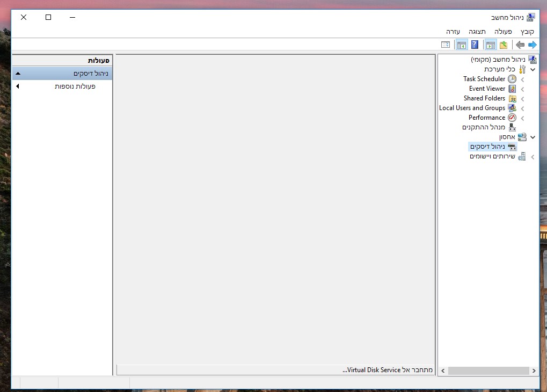Expand the Local Users and Groups arrow
The width and height of the screenshot is (547, 392).
(x=523, y=108)
